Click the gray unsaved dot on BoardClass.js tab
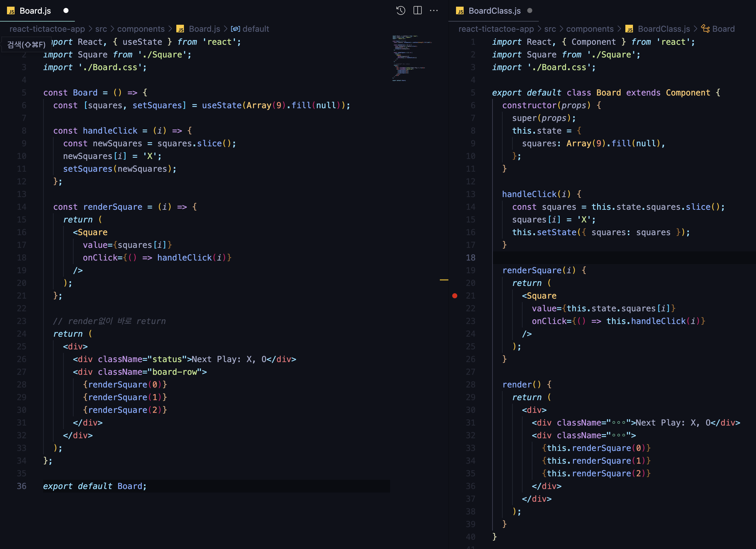756x549 pixels. (x=530, y=11)
